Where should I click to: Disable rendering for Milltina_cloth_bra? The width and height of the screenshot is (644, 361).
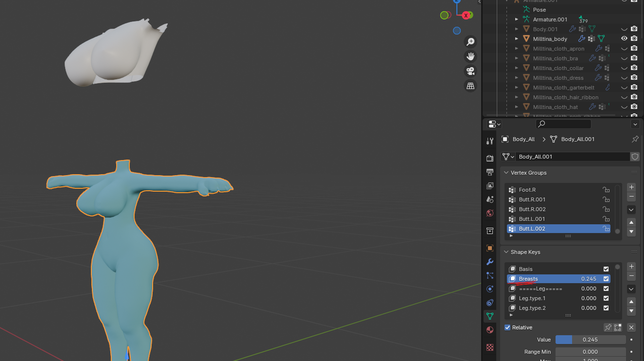click(634, 58)
